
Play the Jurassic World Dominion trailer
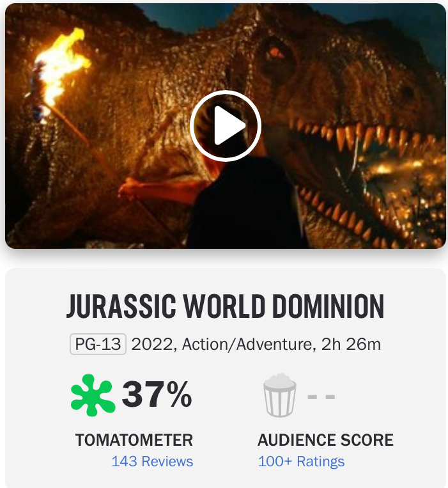226,126
